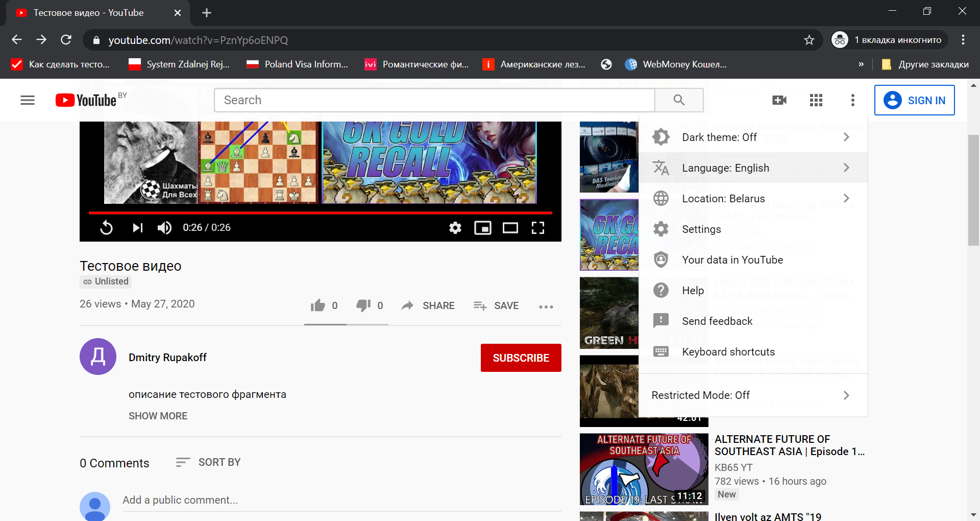980x521 pixels.
Task: Open the SORT BY comments dropdown
Action: pos(208,462)
